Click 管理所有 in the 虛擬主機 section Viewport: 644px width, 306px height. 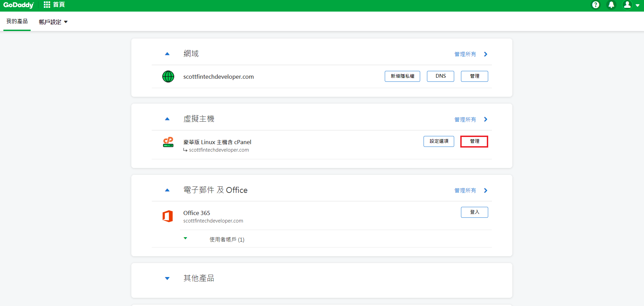click(465, 120)
